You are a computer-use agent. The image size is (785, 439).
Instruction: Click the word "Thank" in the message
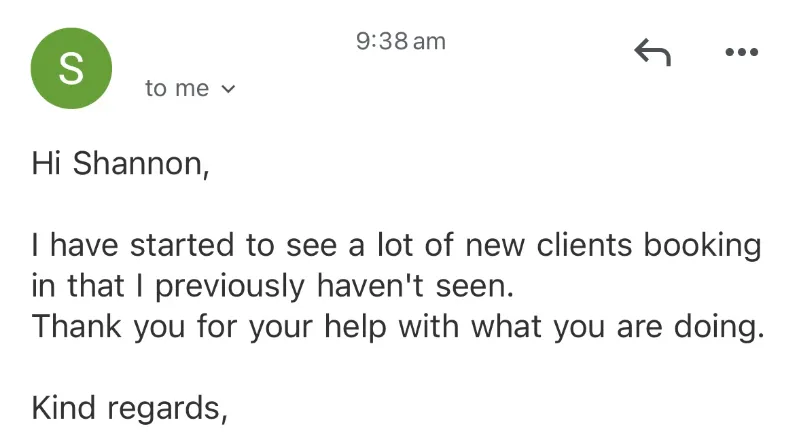pos(77,327)
